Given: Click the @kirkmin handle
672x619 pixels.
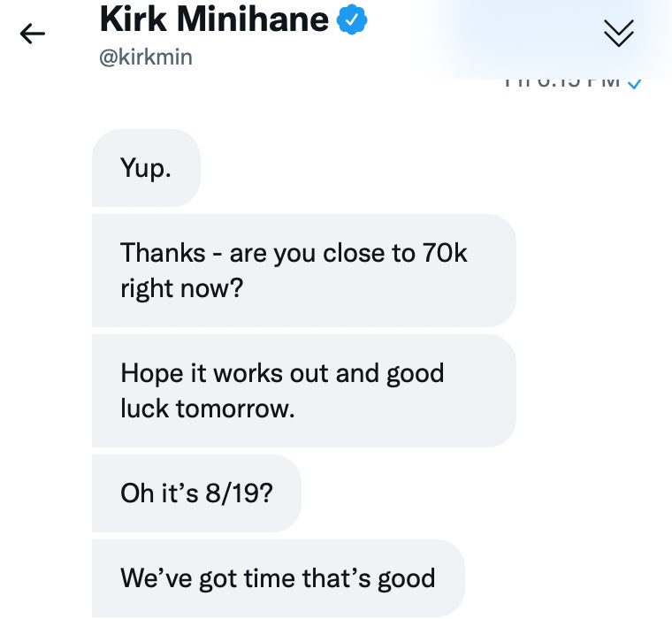Looking at the screenshot, I should pos(146,57).
